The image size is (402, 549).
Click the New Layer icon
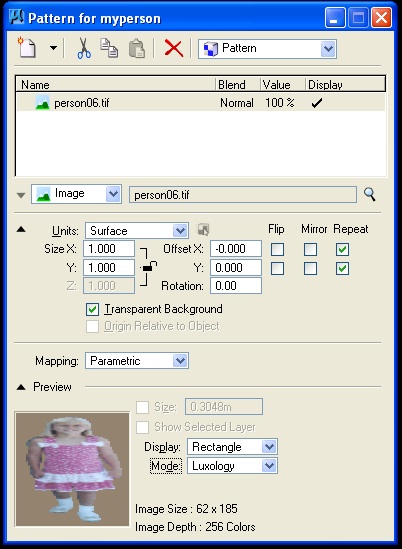click(27, 48)
